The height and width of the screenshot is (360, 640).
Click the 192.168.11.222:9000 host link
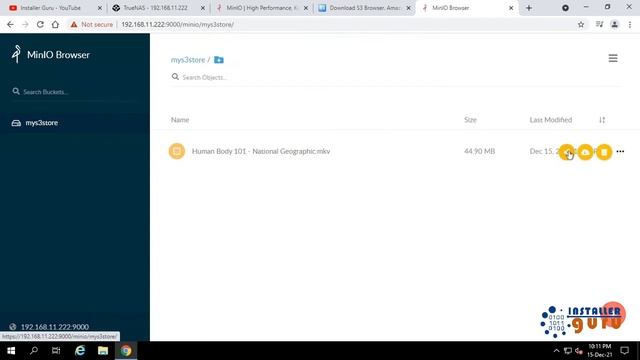(55, 327)
